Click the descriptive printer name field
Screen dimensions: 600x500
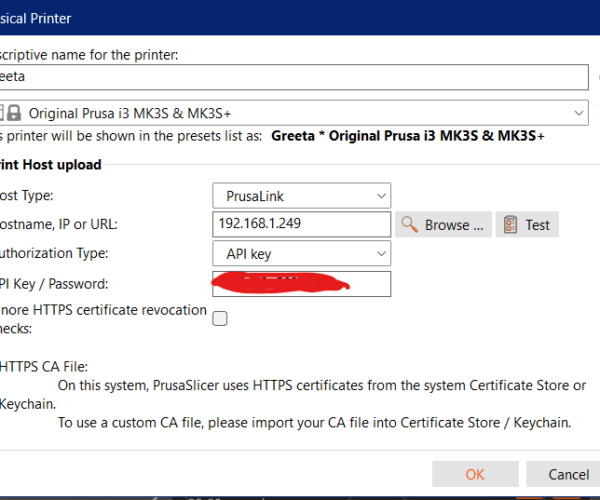point(294,77)
